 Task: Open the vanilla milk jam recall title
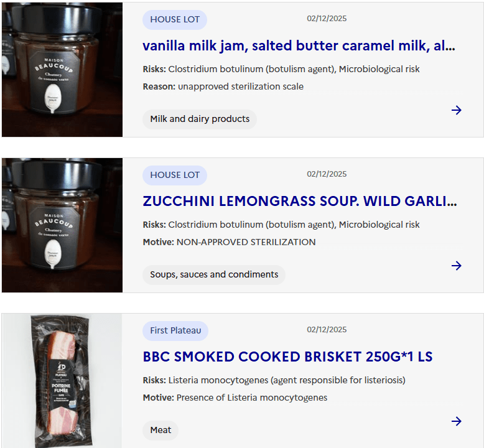click(299, 45)
